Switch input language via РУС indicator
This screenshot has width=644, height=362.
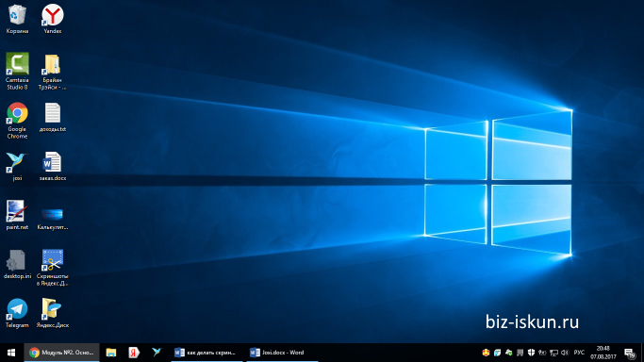click(579, 353)
